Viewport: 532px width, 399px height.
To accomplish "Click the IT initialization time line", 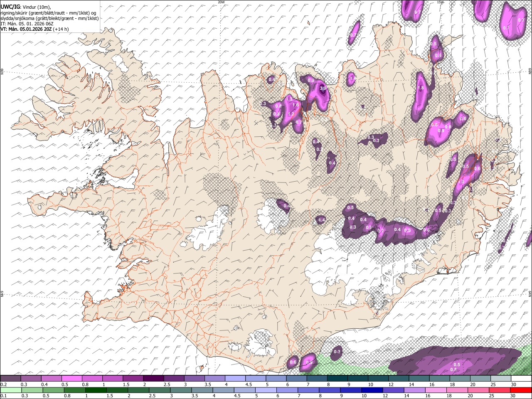I will click(27, 24).
